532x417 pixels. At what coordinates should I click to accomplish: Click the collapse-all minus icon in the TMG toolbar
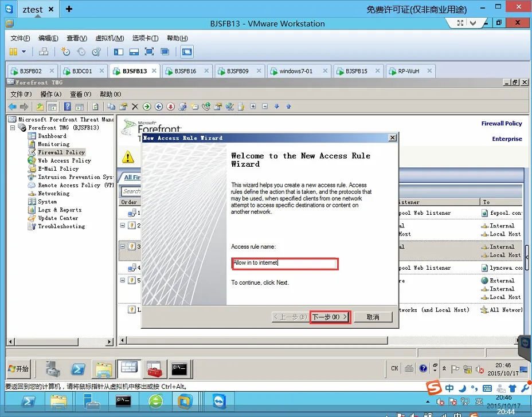coord(265,107)
